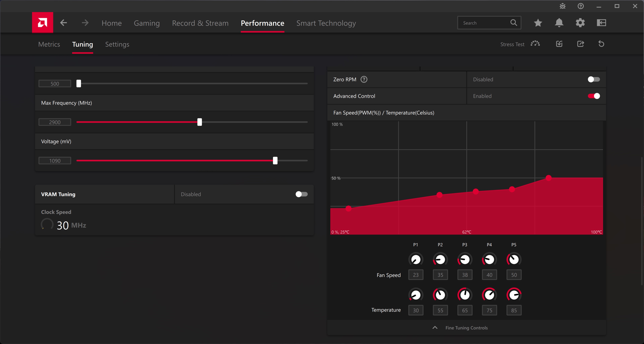Click the Zero RPM help question mark
This screenshot has width=644, height=344.
(x=364, y=79)
